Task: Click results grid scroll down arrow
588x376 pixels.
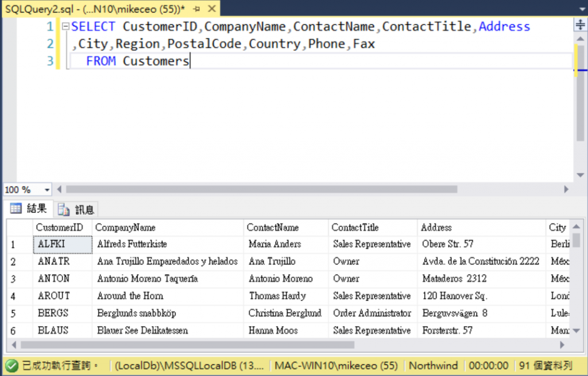Action: [x=577, y=331]
